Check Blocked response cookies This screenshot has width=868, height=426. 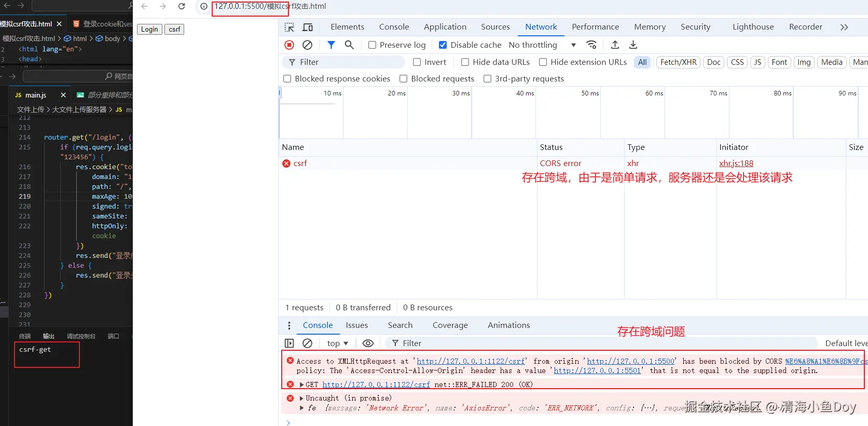(x=287, y=79)
